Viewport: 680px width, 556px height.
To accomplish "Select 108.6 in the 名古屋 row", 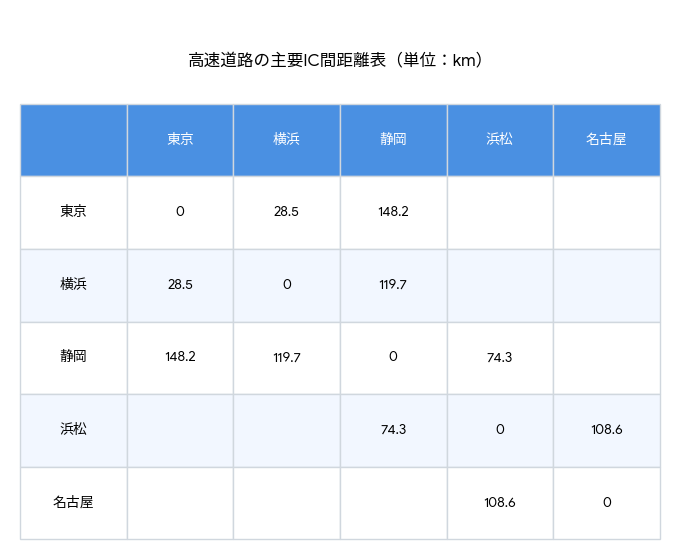I will [x=500, y=503].
